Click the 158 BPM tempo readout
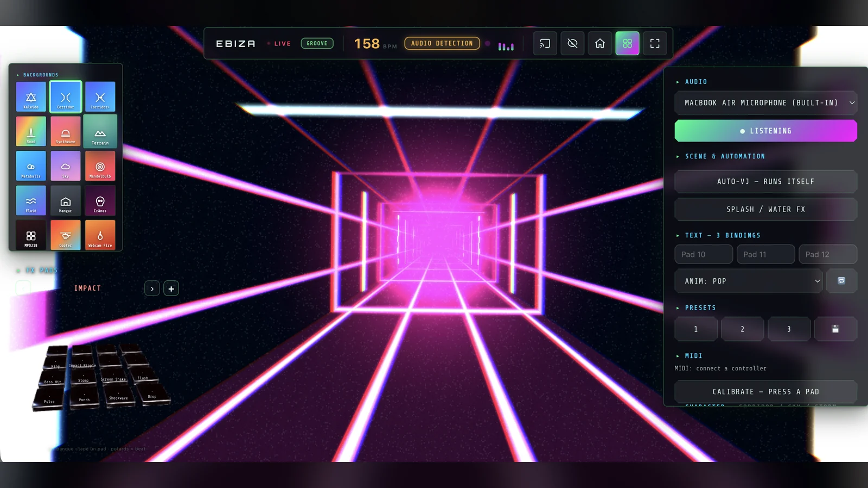Viewport: 868px width, 488px height. point(375,43)
